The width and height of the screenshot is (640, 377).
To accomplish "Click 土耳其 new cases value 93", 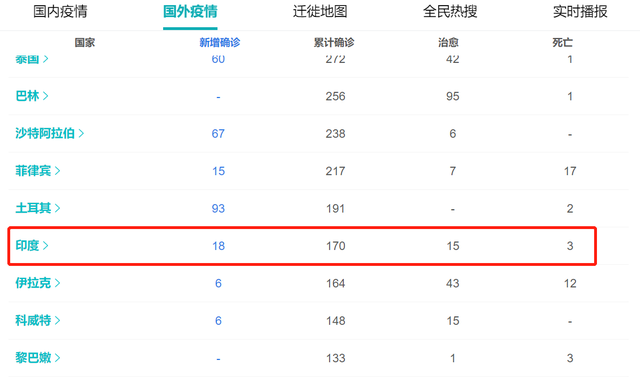I will click(x=218, y=208).
